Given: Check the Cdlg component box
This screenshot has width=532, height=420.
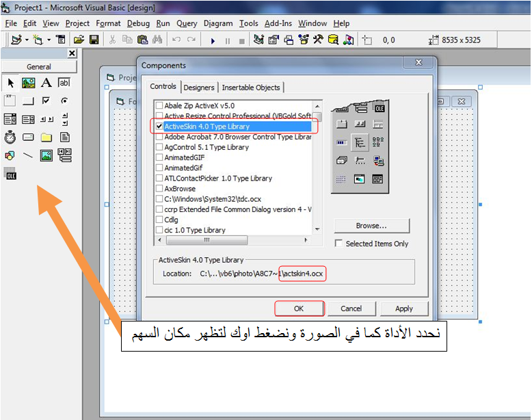Looking at the screenshot, I should tap(159, 220).
